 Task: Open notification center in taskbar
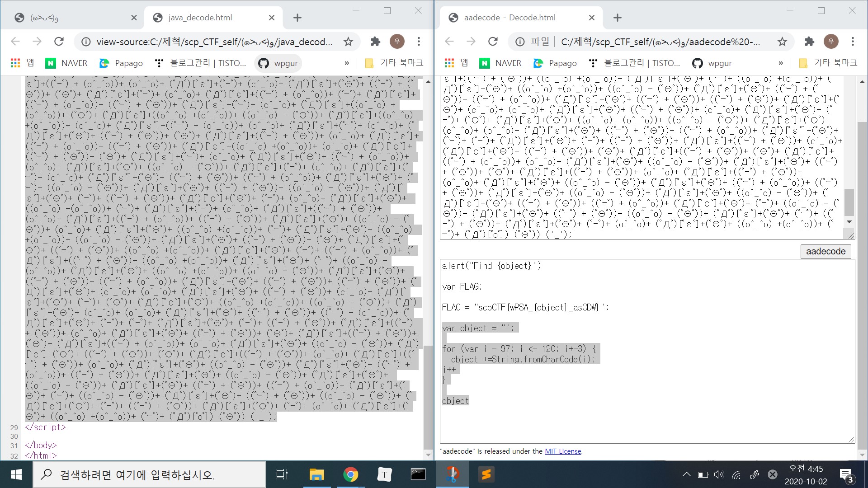tap(846, 475)
